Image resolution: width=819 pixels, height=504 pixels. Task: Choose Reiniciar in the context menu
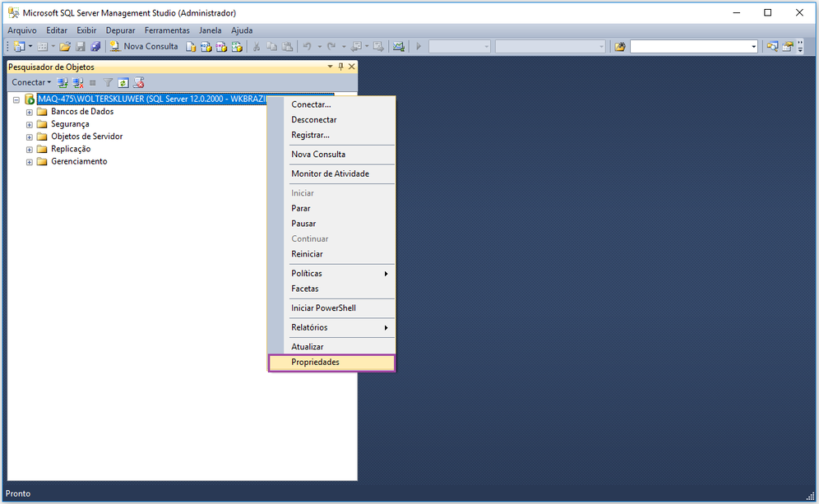(x=331, y=254)
